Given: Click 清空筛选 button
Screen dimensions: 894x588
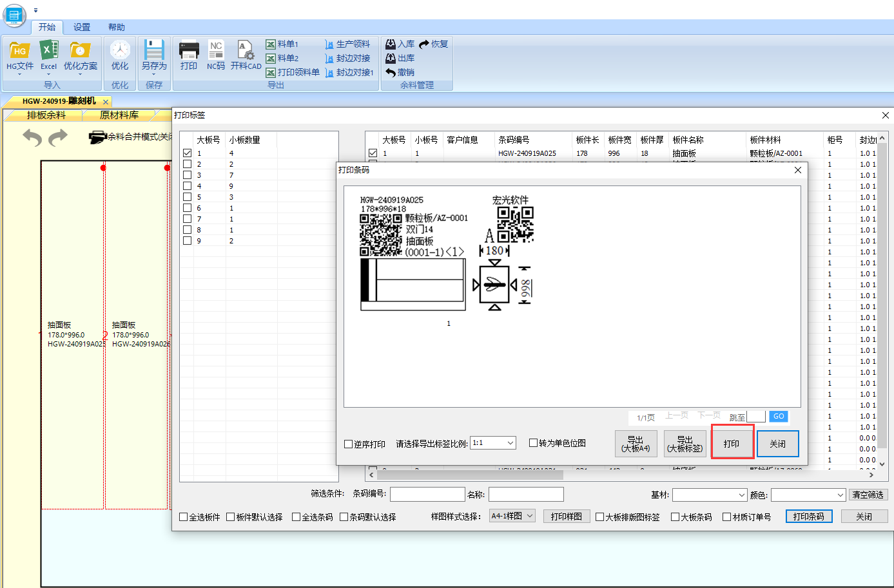Looking at the screenshot, I should click(868, 495).
